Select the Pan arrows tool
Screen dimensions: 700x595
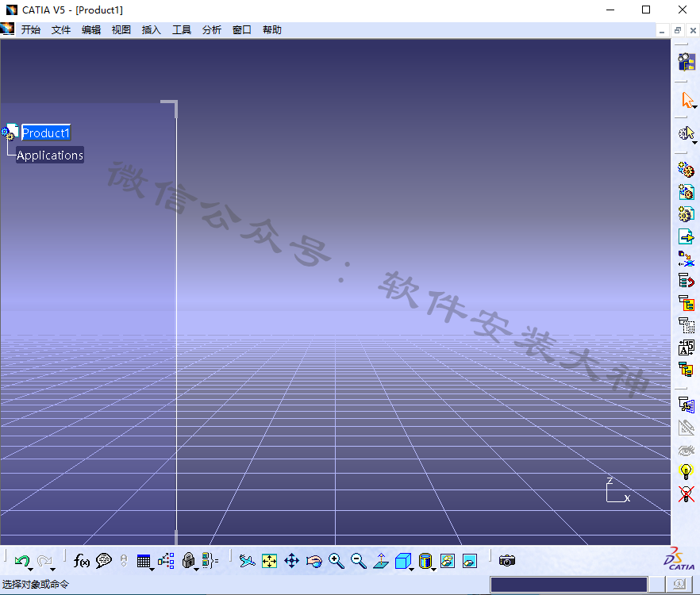(x=291, y=561)
